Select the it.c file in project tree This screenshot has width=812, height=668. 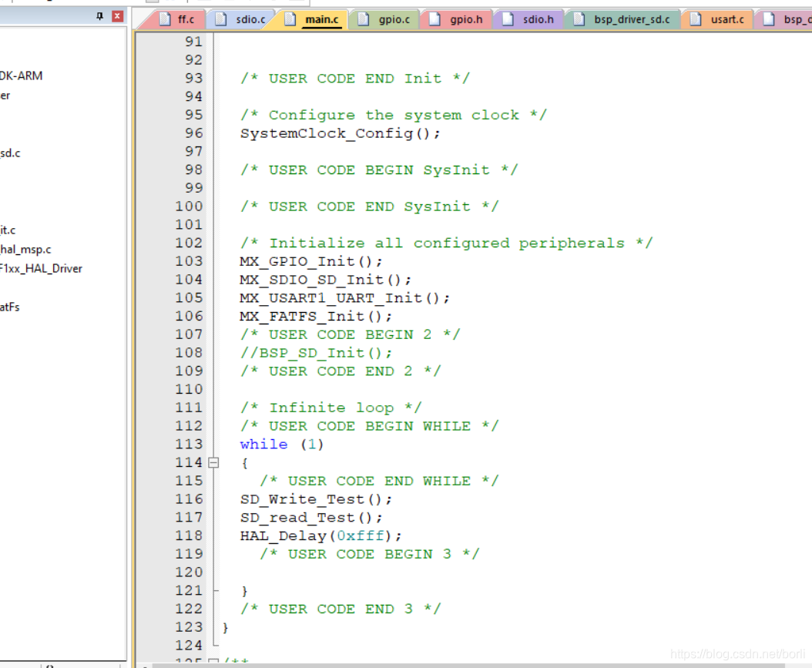coord(8,230)
